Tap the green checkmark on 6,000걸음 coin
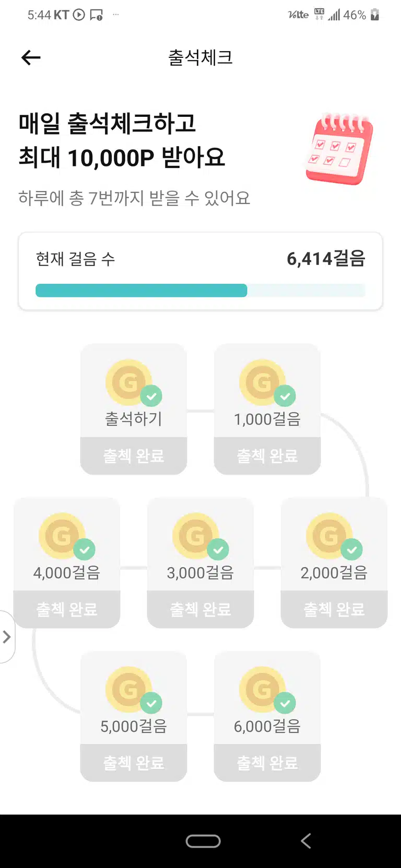This screenshot has width=401, height=868. click(285, 703)
